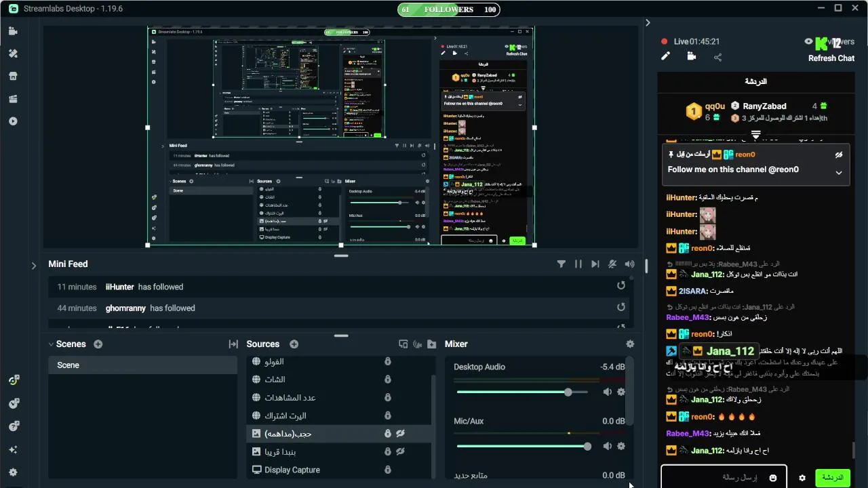The width and height of the screenshot is (868, 488).
Task: Open chat settings gear beside input
Action: [x=802, y=478]
